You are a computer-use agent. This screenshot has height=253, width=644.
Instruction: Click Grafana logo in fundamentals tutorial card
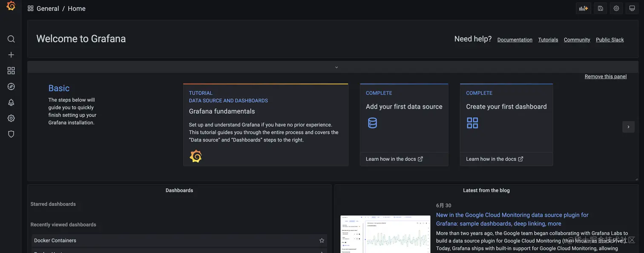point(195,156)
